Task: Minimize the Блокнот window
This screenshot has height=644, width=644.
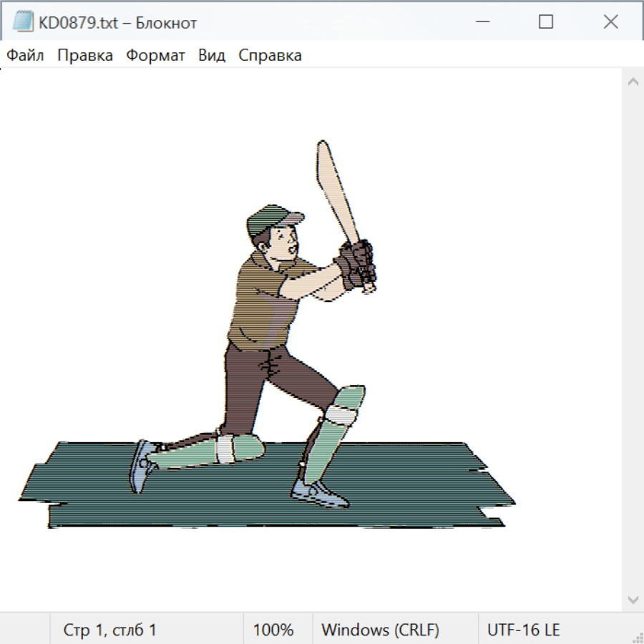Action: click(x=481, y=22)
